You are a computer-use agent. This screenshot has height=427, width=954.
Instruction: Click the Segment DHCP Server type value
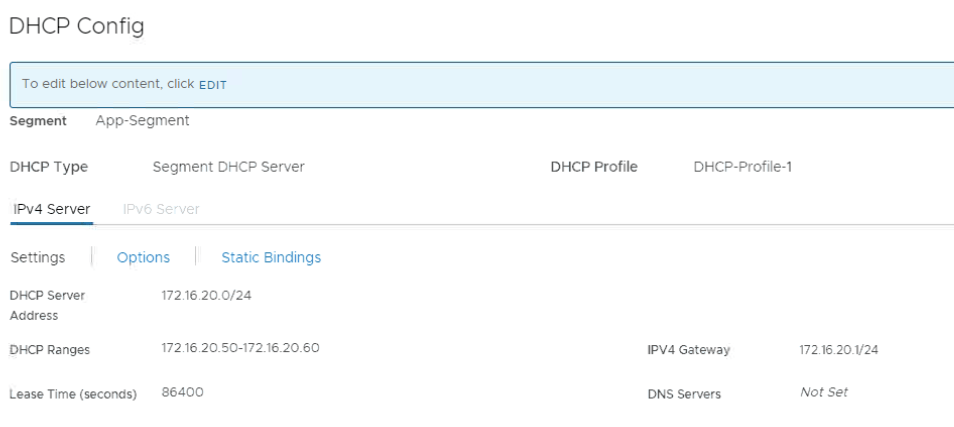pos(228,167)
